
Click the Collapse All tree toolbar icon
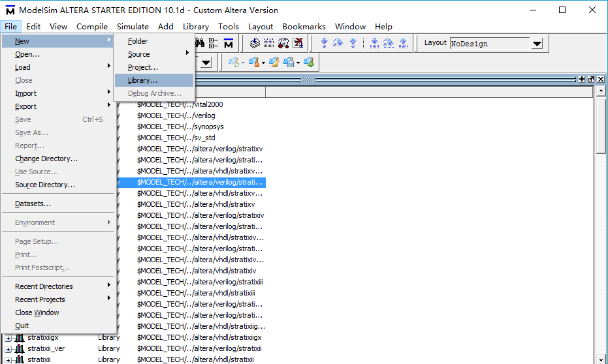tap(214, 43)
